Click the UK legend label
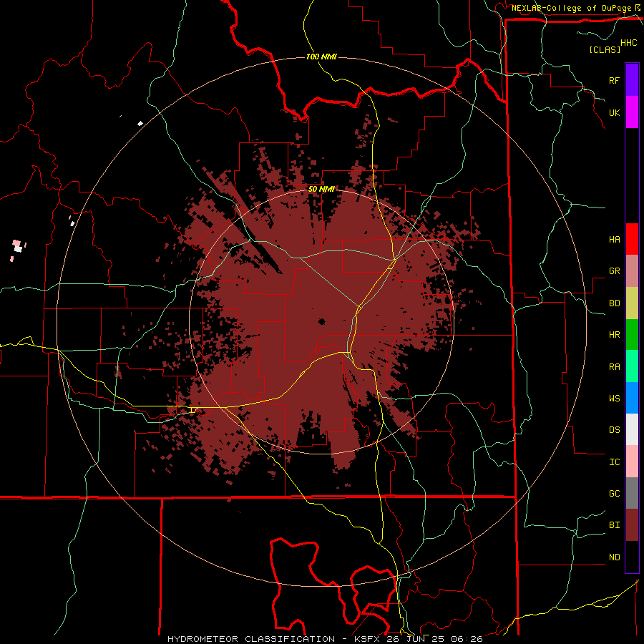 click(x=614, y=112)
